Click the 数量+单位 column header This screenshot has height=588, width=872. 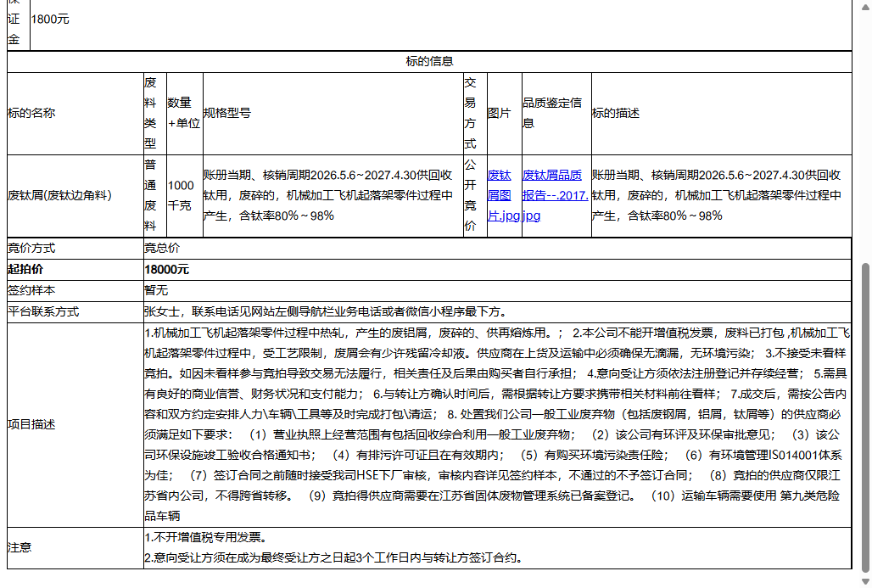pyautogui.click(x=183, y=113)
